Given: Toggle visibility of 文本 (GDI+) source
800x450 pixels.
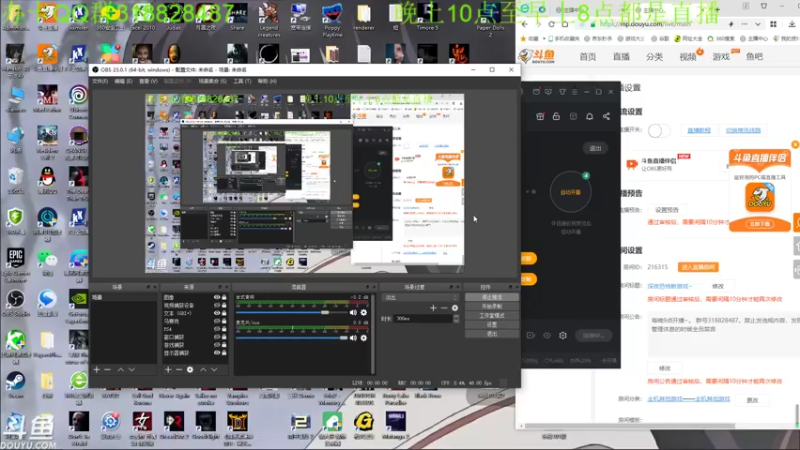Looking at the screenshot, I should click(x=217, y=313).
